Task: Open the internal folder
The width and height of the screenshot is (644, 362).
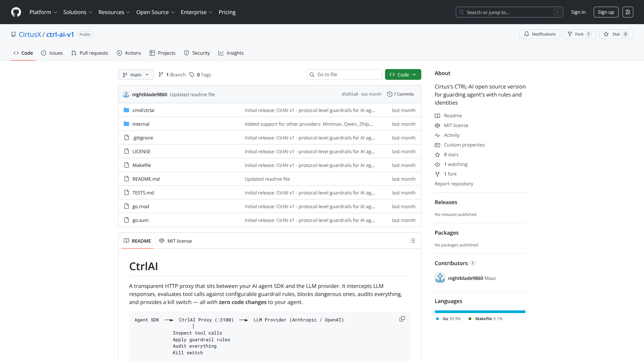Action: (141, 124)
